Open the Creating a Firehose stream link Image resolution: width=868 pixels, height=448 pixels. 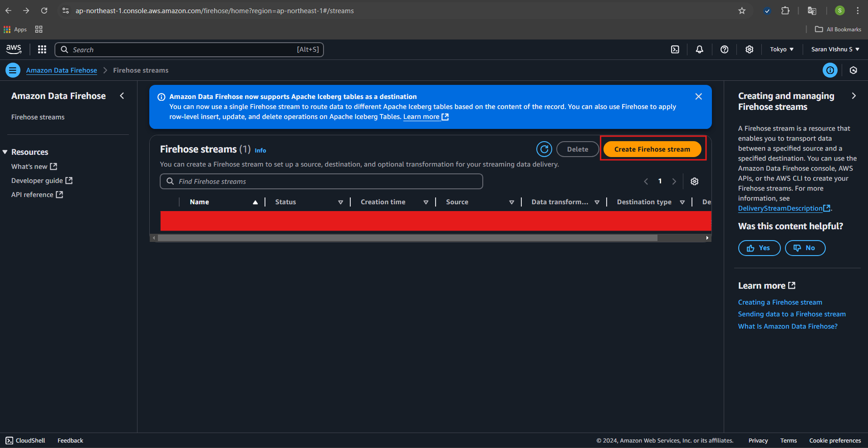[x=780, y=302]
